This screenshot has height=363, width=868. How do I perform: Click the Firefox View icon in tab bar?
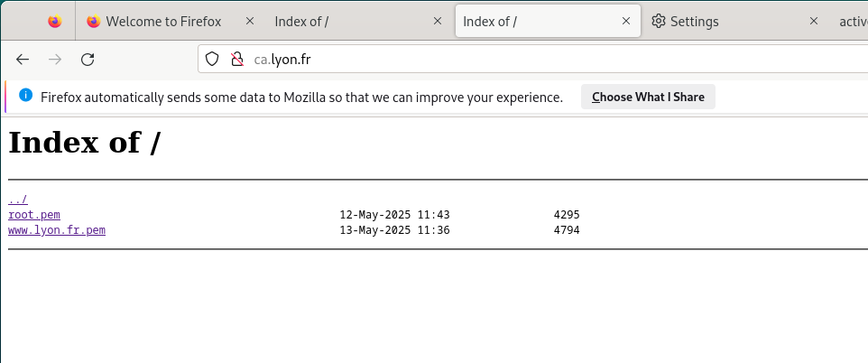coord(55,21)
